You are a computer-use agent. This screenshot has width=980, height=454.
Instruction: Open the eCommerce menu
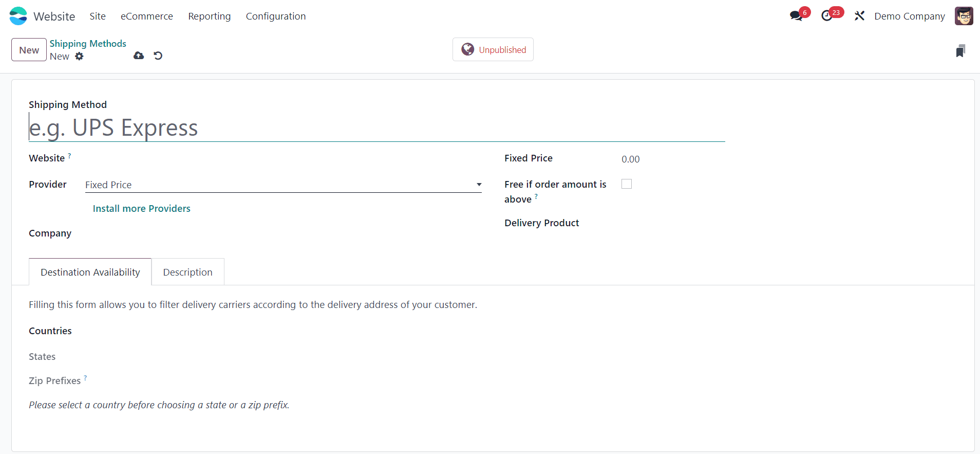point(147,16)
